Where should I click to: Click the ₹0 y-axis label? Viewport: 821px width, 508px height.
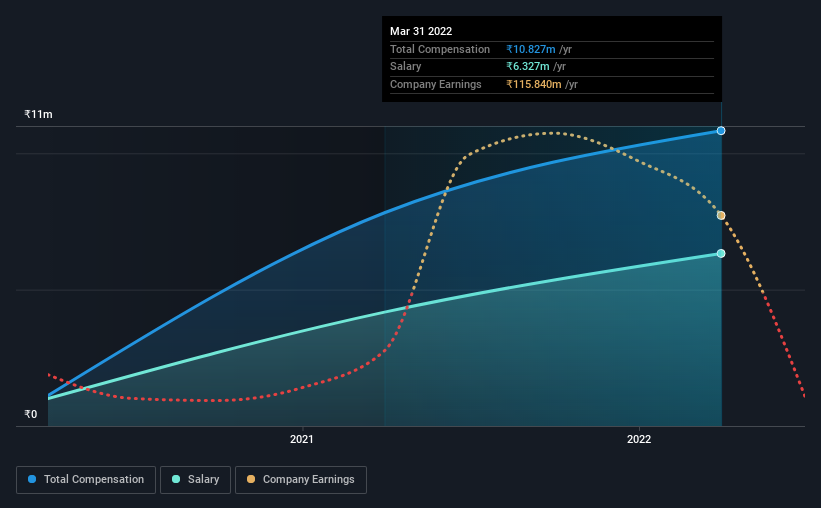tap(31, 414)
